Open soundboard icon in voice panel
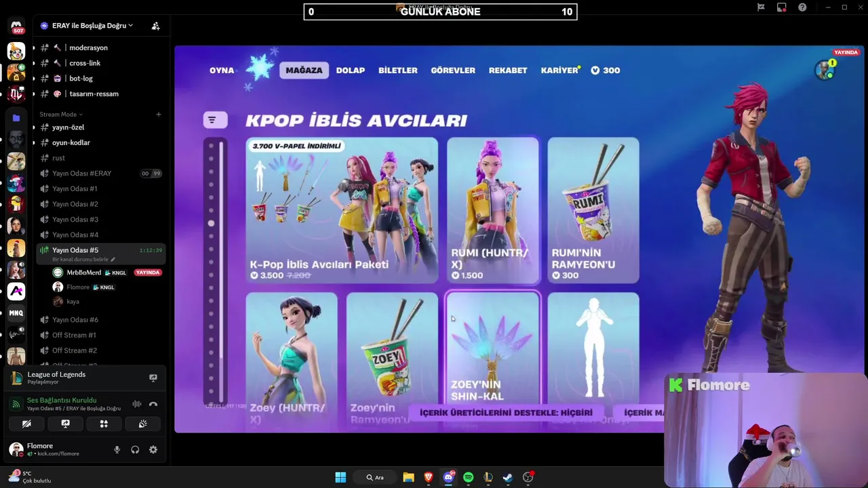This screenshot has width=868, height=488. coord(142,424)
